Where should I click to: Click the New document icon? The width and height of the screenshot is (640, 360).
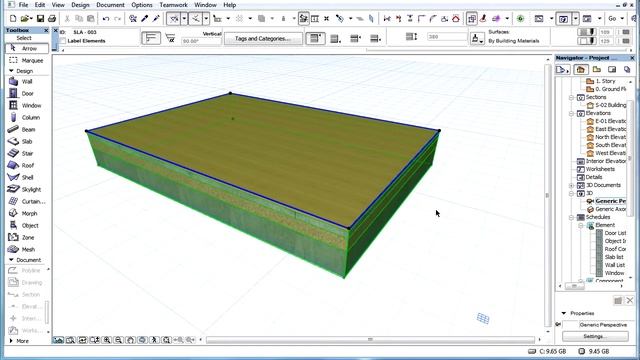click(x=13, y=18)
